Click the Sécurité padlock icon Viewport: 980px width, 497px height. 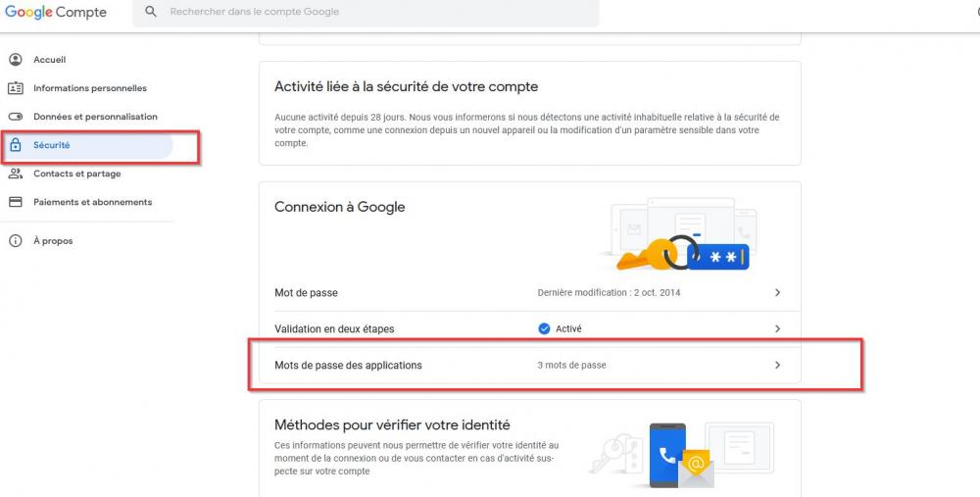coord(16,145)
